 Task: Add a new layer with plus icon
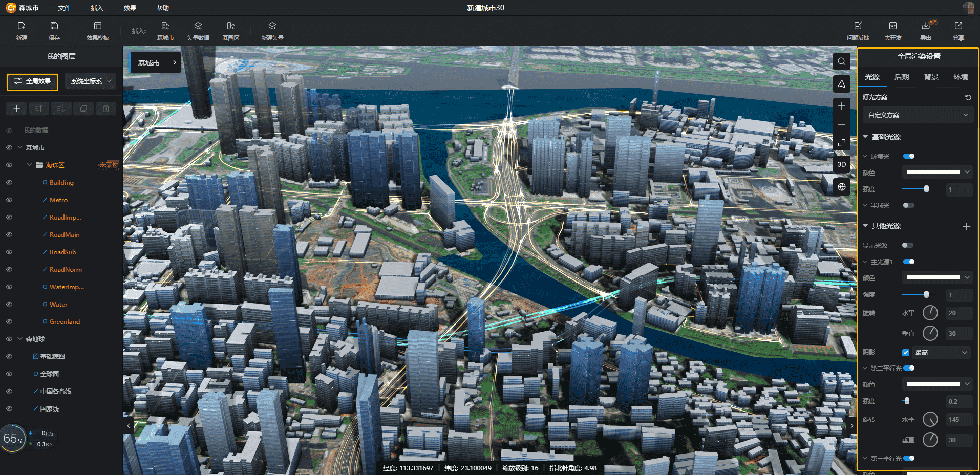click(x=16, y=109)
